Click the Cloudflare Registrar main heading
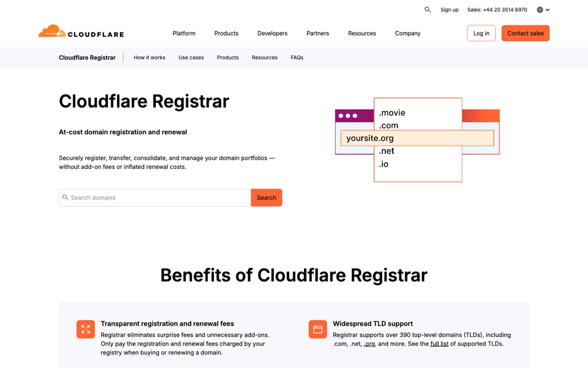This screenshot has height=368, width=588. coord(144,101)
